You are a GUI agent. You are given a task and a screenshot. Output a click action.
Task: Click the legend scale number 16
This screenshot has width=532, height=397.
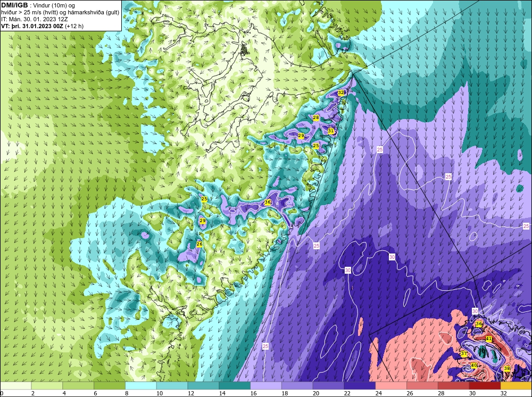point(253,393)
